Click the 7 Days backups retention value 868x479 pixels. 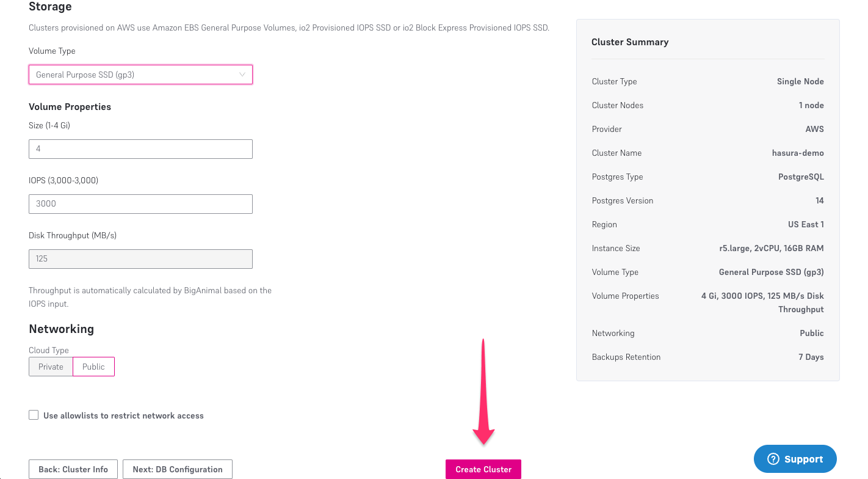point(811,357)
